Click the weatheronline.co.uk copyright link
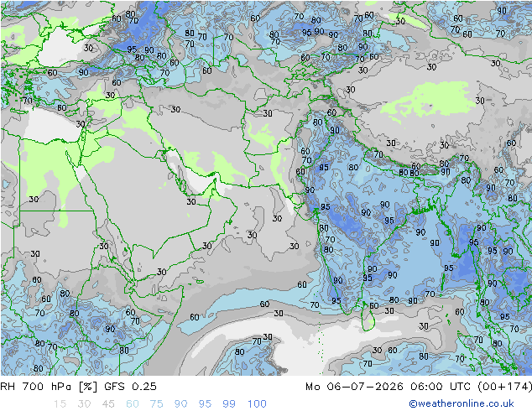Screen dimensions: 532x411 (x=462, y=403)
